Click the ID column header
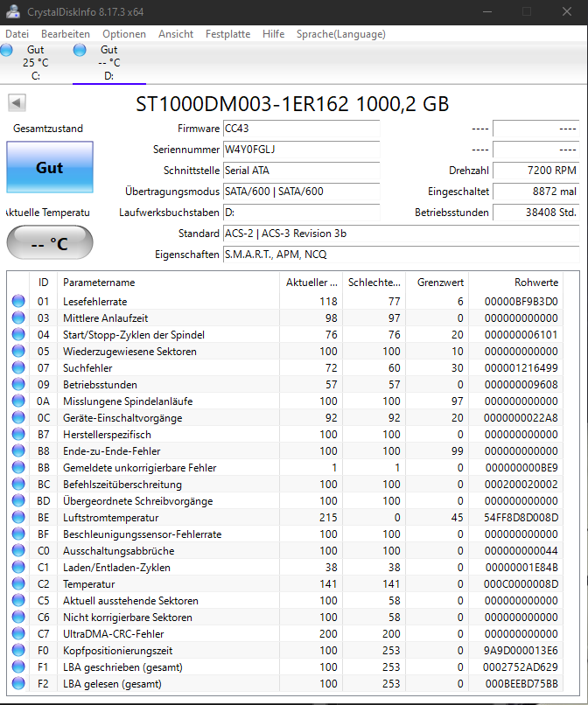588x705 pixels. (43, 283)
